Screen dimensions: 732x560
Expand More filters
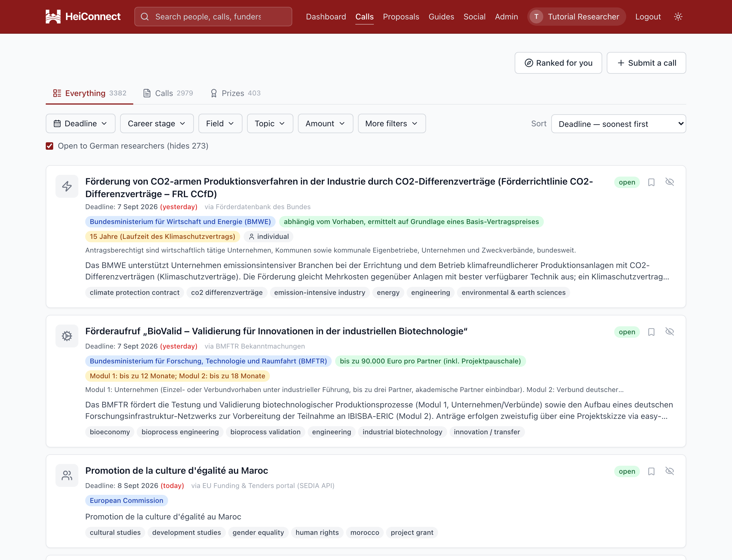tap(392, 124)
